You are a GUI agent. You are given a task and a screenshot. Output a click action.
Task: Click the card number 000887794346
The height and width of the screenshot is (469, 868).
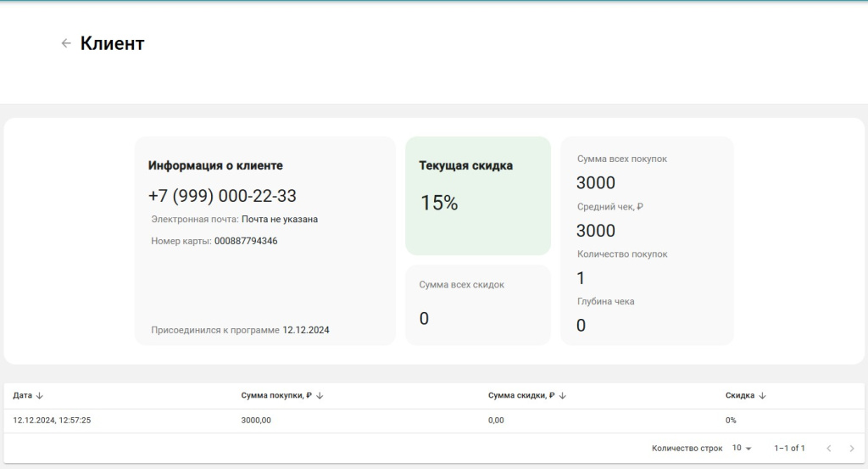(246, 241)
